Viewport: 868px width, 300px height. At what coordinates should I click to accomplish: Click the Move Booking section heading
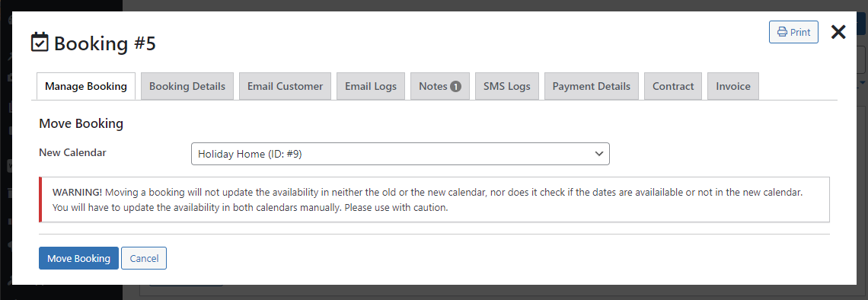pos(81,123)
